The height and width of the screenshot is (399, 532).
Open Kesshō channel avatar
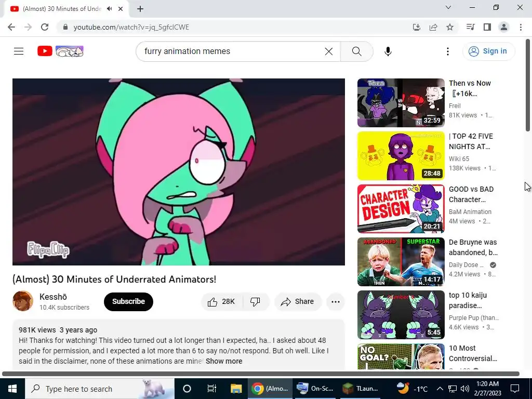(x=23, y=301)
